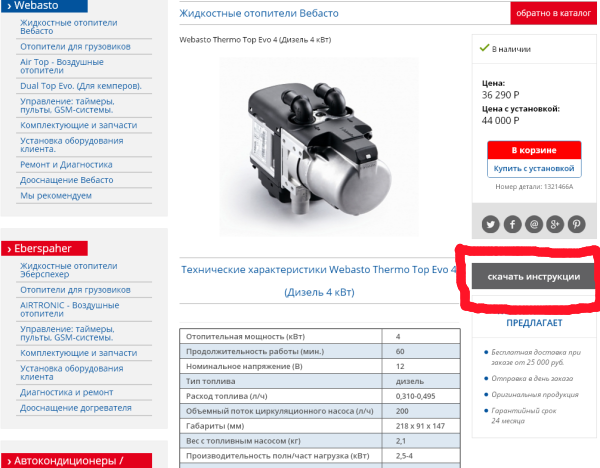This screenshot has width=600, height=468.
Task: Click the Webasto heater product image
Action: [319, 147]
